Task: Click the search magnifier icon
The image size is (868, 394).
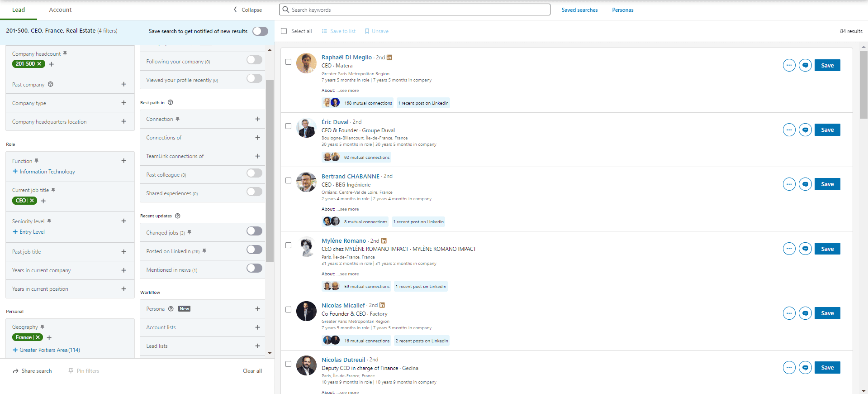Action: 286,10
